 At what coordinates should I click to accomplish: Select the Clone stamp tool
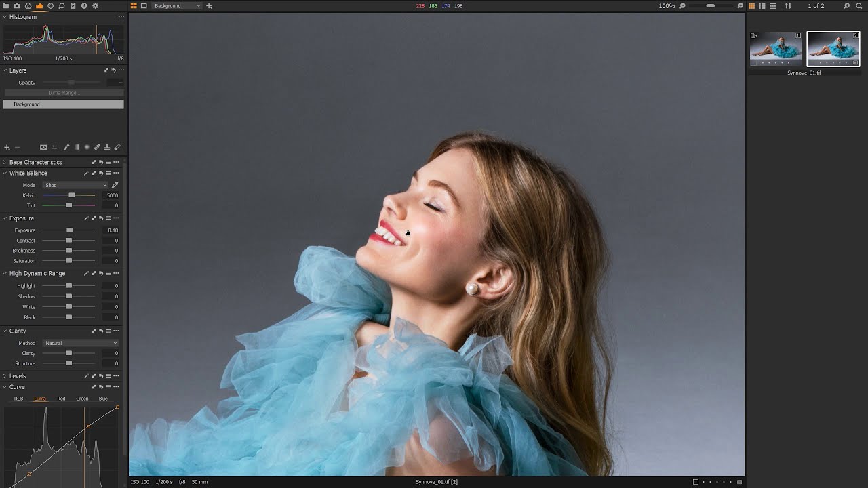pyautogui.click(x=107, y=147)
